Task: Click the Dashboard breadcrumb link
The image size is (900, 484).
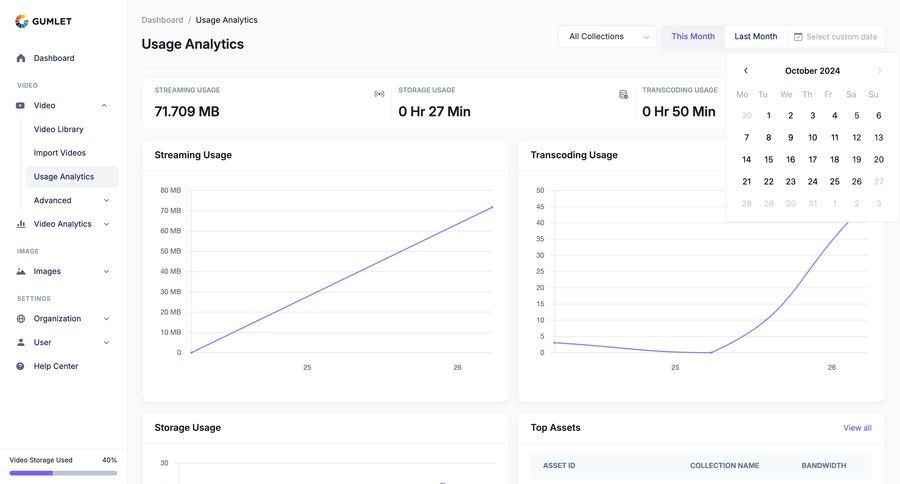Action: (x=162, y=20)
